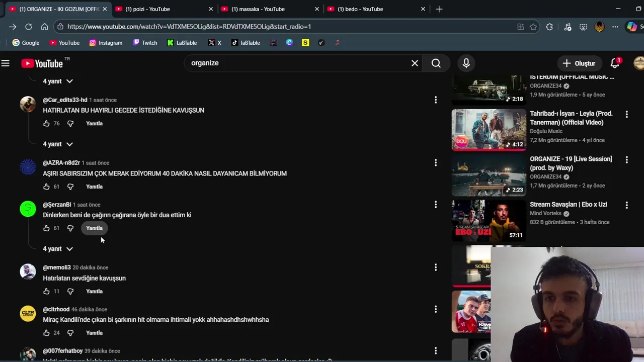644x362 pixels.
Task: Open YouTube notifications bell
Action: pos(615,63)
